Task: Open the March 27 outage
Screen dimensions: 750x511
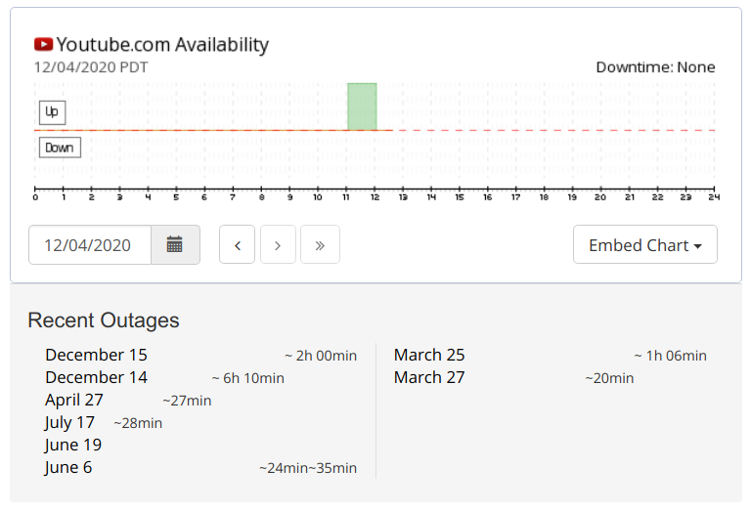Action: pos(429,377)
